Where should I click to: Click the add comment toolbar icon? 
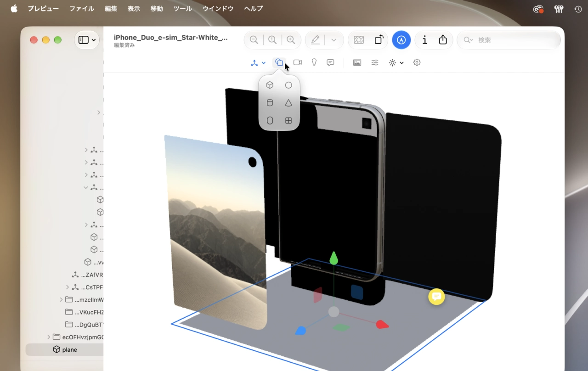point(330,62)
